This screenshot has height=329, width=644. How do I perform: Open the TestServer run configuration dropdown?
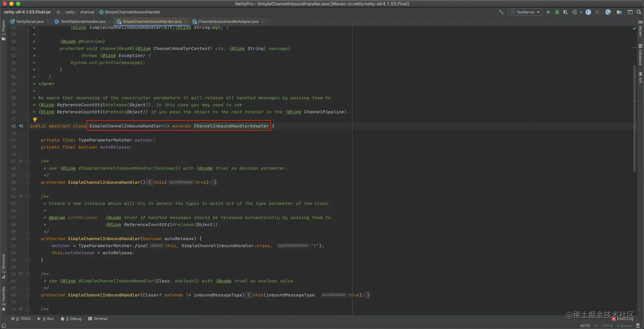pyautogui.click(x=525, y=12)
